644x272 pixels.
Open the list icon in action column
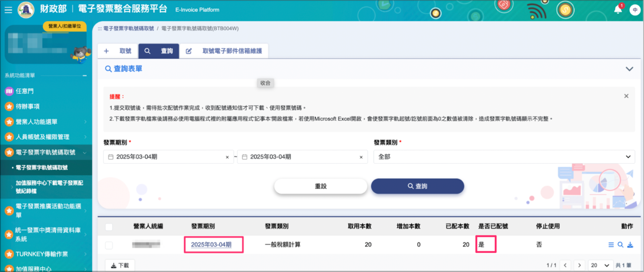pyautogui.click(x=611, y=245)
